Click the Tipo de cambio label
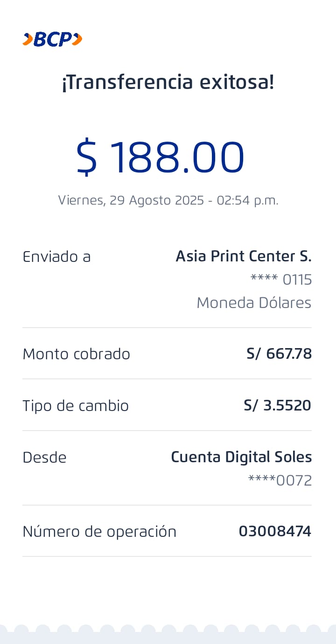 [76, 406]
